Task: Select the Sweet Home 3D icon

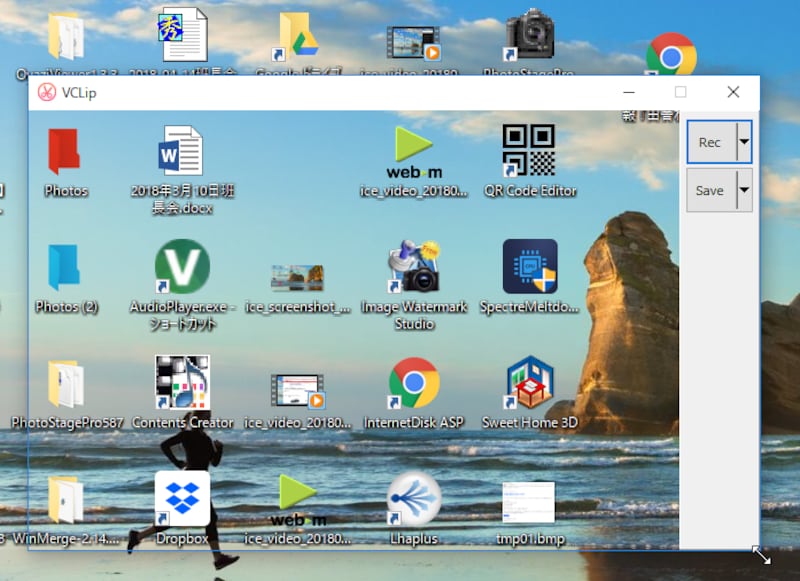Action: 530,382
